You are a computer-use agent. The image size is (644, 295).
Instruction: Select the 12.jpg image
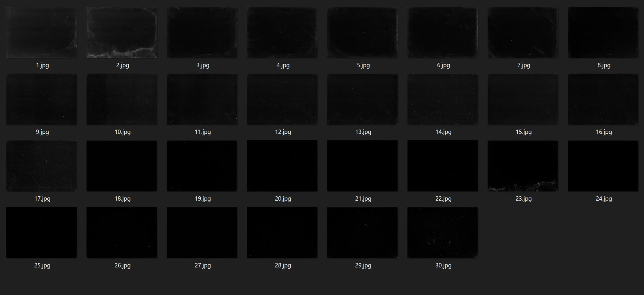click(282, 99)
